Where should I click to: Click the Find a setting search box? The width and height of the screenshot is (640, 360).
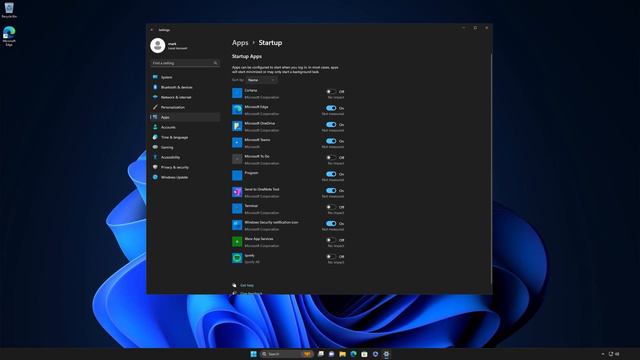coord(185,63)
